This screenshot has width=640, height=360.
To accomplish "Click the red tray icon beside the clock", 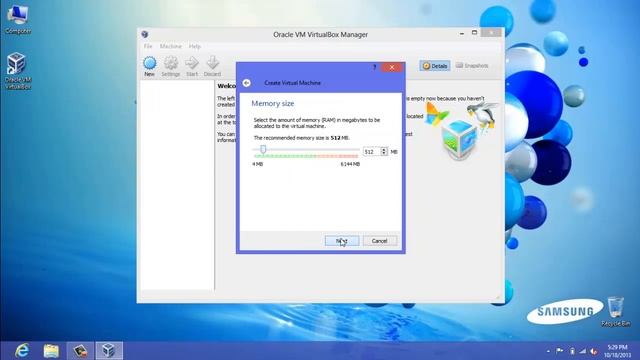I will 594,351.
